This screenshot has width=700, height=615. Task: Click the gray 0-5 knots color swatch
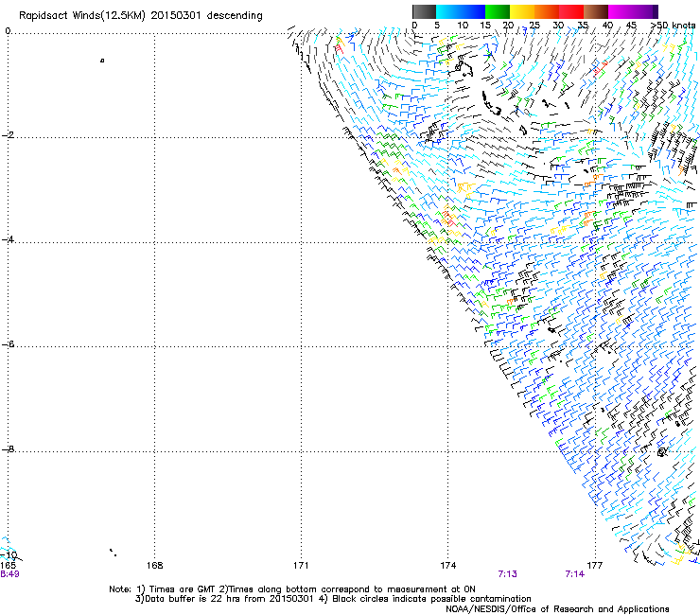click(424, 11)
